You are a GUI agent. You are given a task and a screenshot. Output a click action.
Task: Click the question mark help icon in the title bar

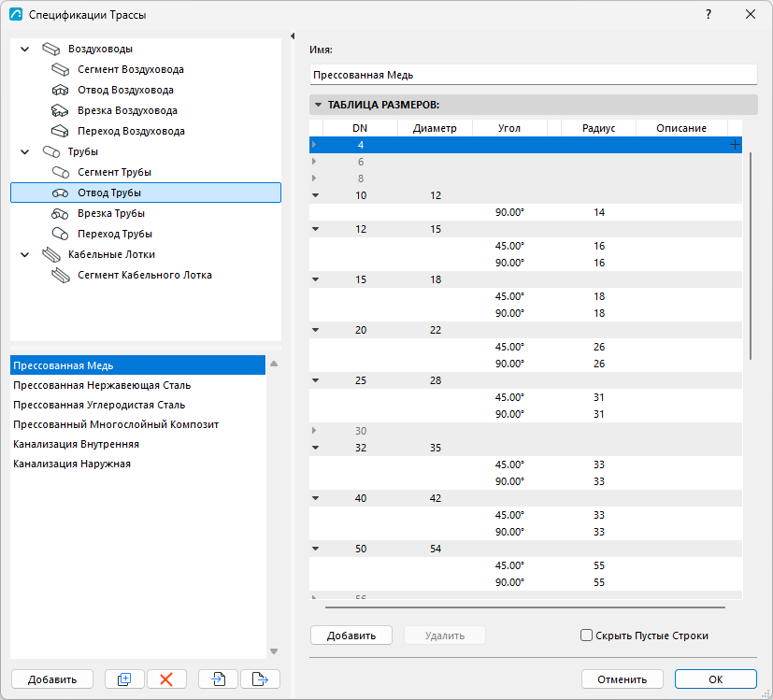(709, 14)
